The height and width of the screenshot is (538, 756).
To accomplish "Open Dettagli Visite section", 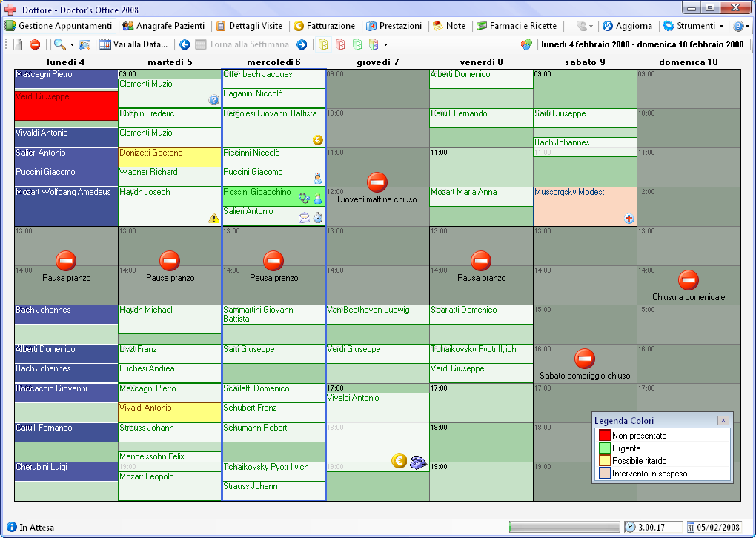I will click(249, 26).
